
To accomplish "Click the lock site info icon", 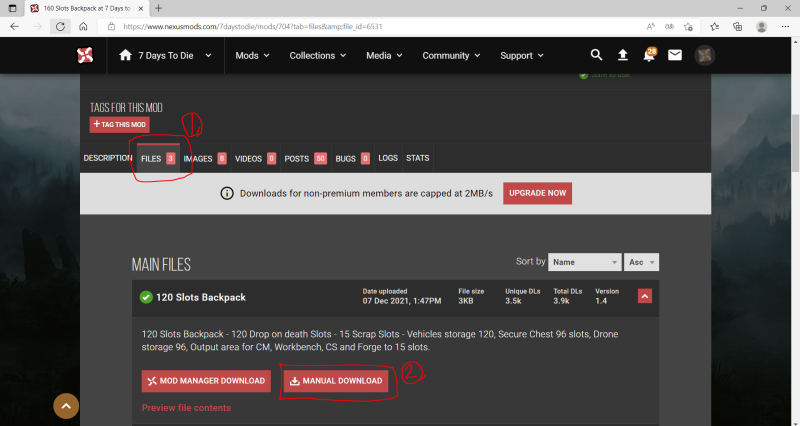I will coord(111,27).
